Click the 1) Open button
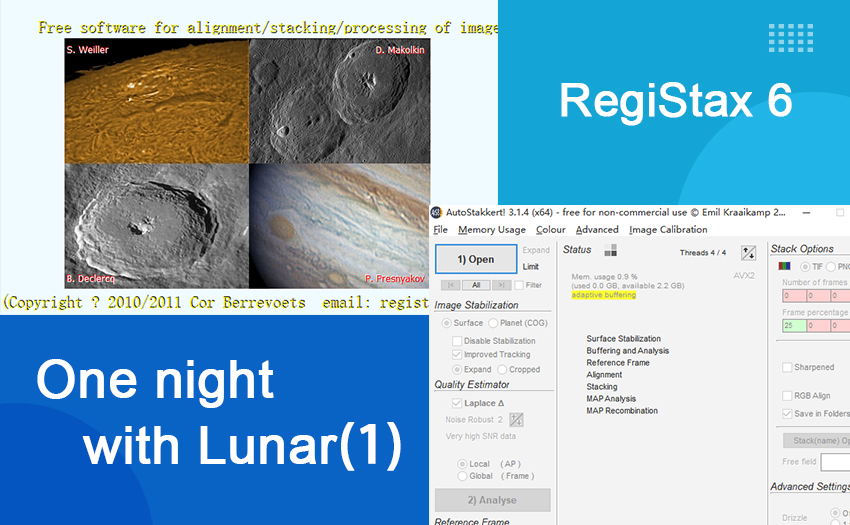The height and width of the screenshot is (525, 850). pos(476,259)
